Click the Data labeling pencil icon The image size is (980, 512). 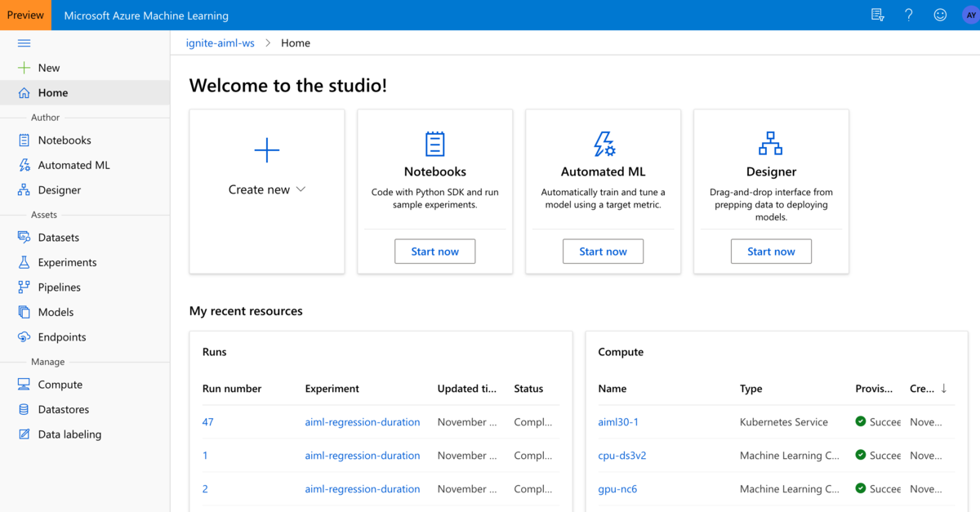tap(24, 434)
